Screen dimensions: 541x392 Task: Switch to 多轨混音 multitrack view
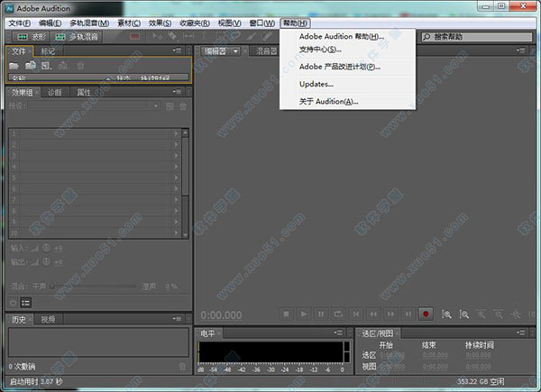click(77, 37)
